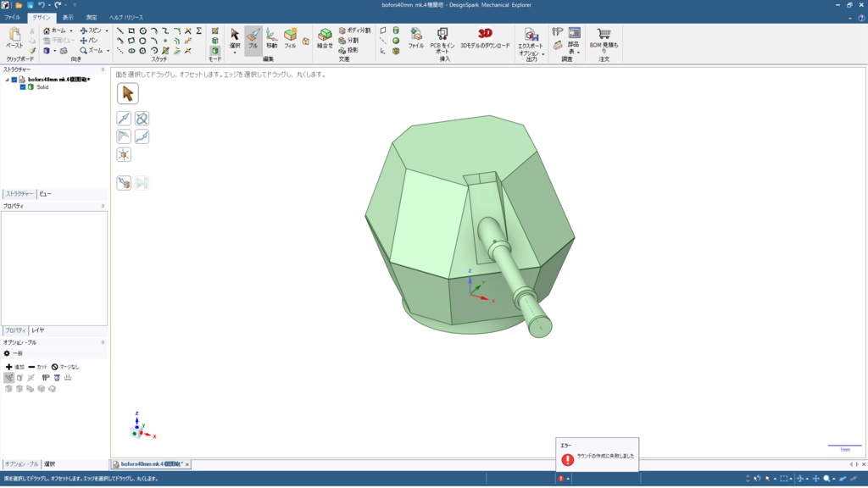The width and height of the screenshot is (868, 488).
Task: Click the error message ラウンドの作成に失敗しました
Action: click(x=605, y=456)
